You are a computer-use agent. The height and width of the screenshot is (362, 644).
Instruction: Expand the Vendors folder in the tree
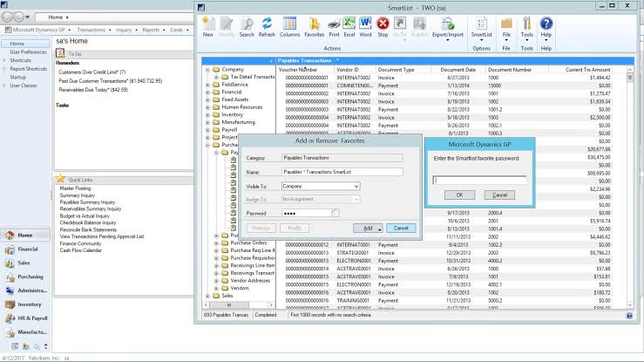[x=216, y=288]
